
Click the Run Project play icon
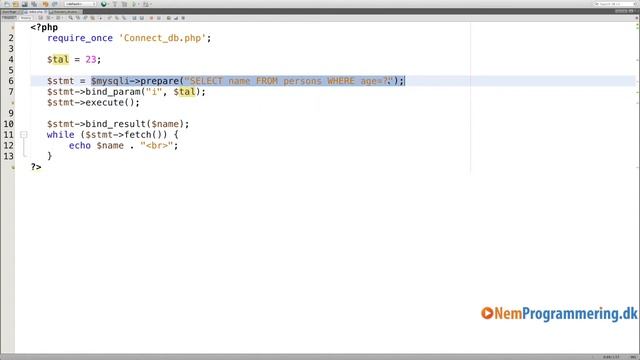pos(134,4)
